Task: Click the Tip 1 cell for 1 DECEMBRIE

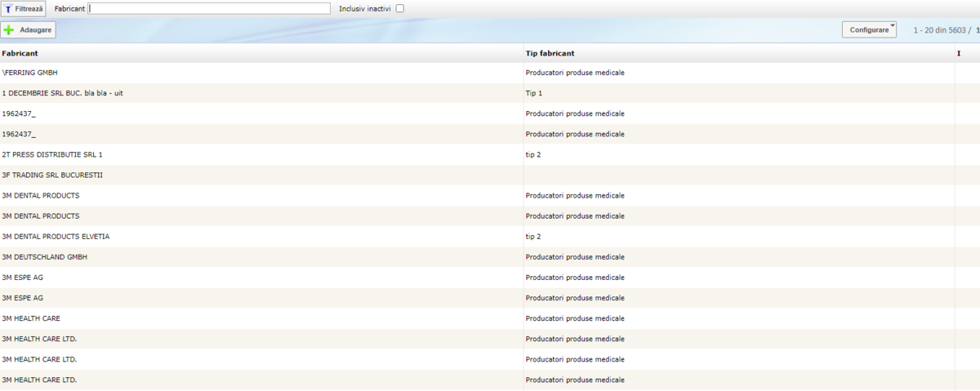Action: (533, 93)
